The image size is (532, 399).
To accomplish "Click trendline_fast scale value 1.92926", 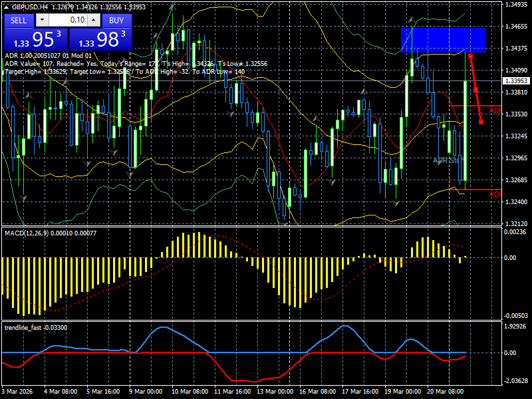I will click(515, 327).
